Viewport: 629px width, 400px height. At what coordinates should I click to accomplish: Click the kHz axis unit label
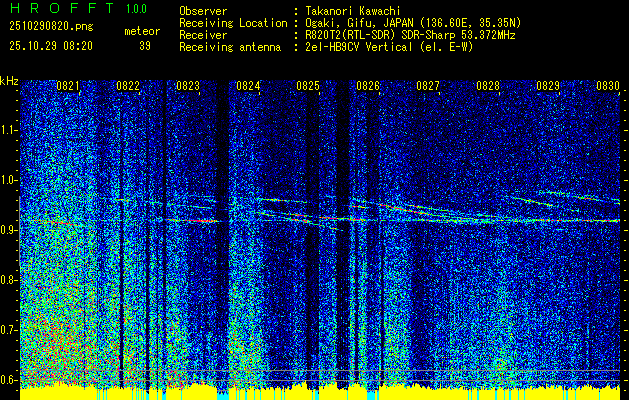click(x=9, y=81)
